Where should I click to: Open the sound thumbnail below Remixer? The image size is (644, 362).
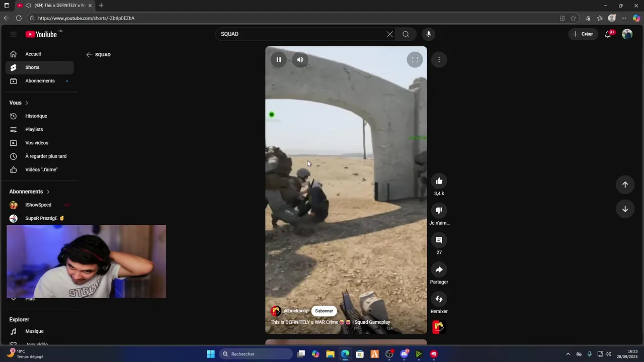[439, 327]
